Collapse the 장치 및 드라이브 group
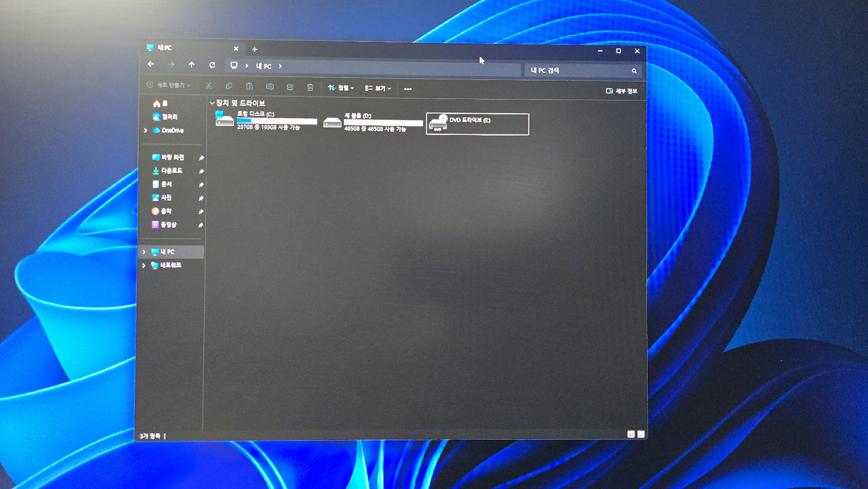868x489 pixels. (212, 103)
